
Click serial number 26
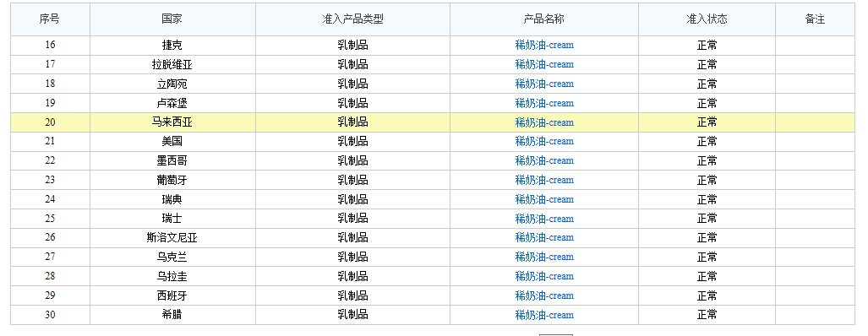[x=50, y=237]
